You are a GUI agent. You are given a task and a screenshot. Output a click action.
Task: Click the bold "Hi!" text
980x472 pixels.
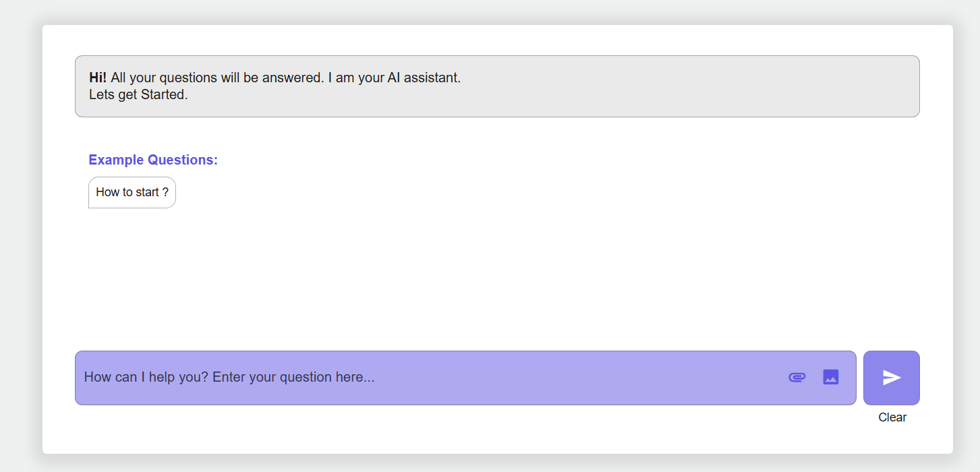pos(98,78)
